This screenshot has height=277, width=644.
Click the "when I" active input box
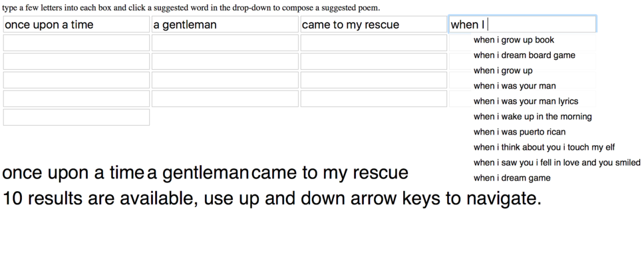(x=522, y=24)
